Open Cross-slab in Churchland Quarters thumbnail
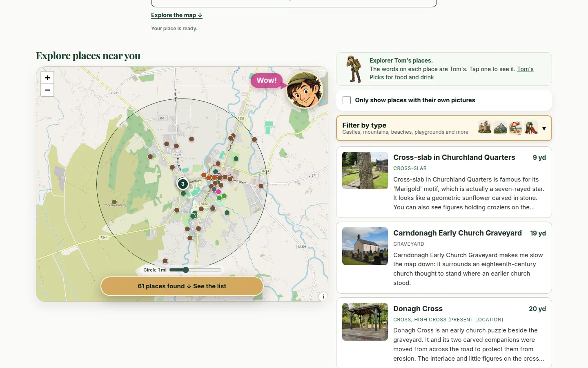 (365, 171)
